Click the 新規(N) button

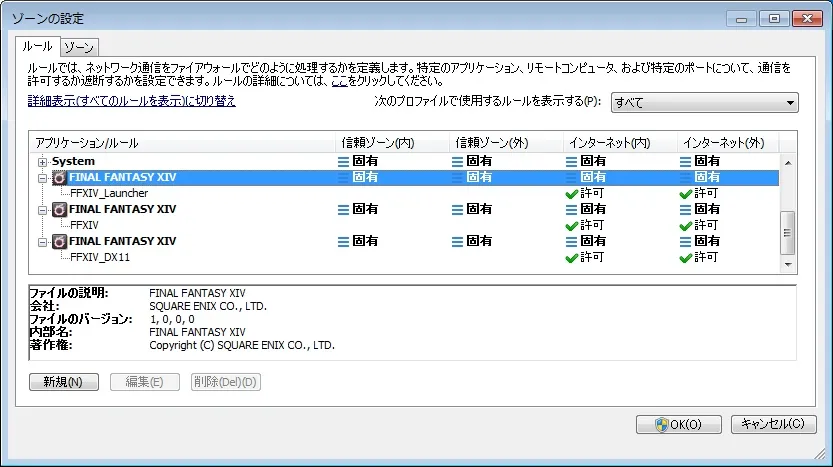64,382
